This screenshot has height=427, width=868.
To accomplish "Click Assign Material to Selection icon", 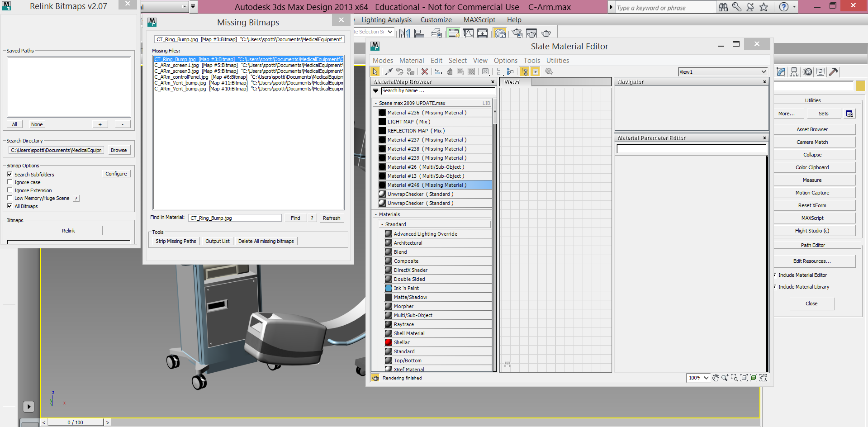I will 411,71.
